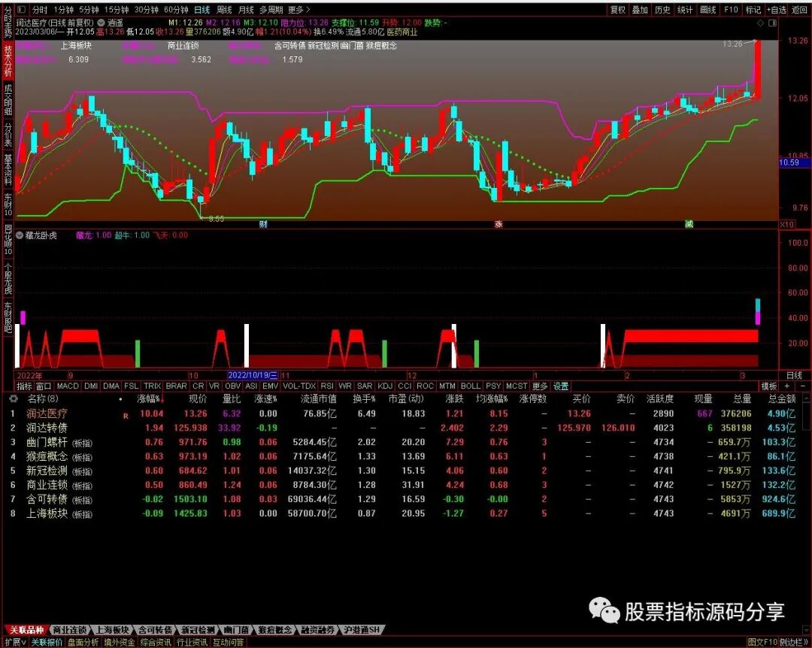The image size is (812, 648).
Task: Click the round check icon before 逍遥
Action: (101, 23)
